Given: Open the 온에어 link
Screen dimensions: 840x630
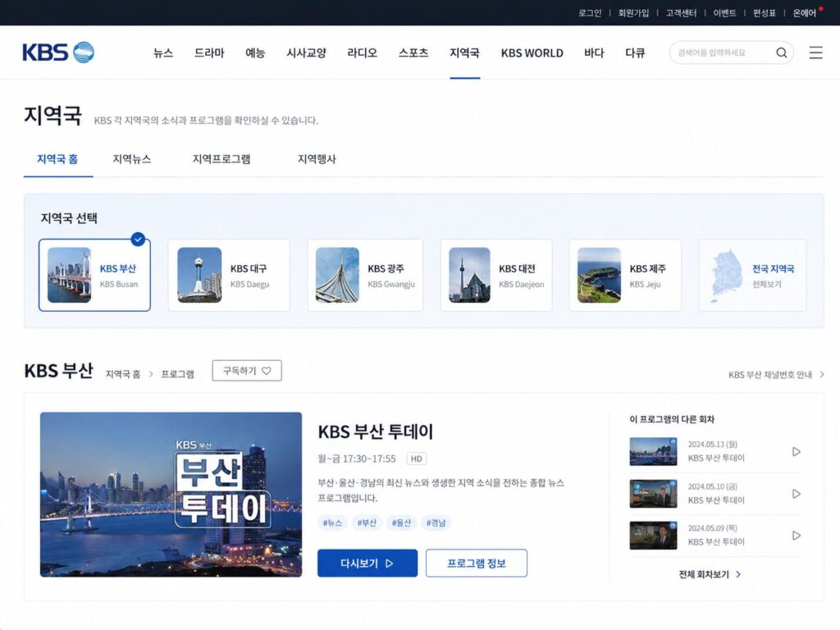Looking at the screenshot, I should 804,13.
